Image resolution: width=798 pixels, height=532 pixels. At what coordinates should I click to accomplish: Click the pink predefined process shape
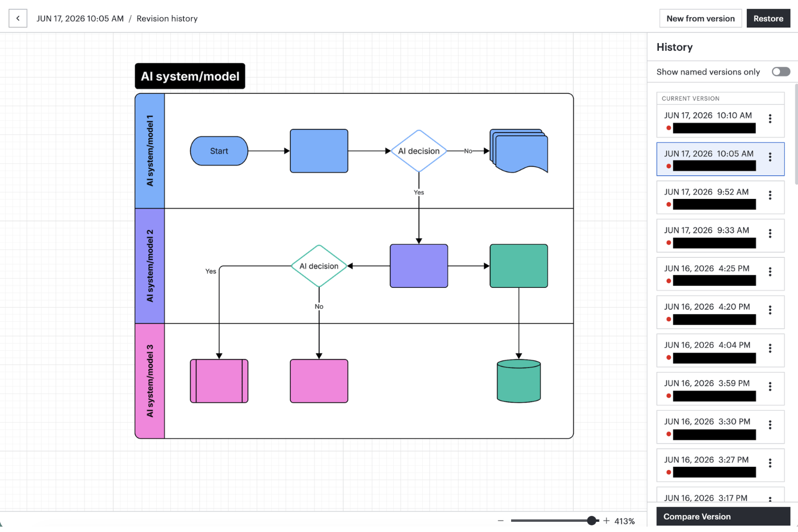click(219, 381)
